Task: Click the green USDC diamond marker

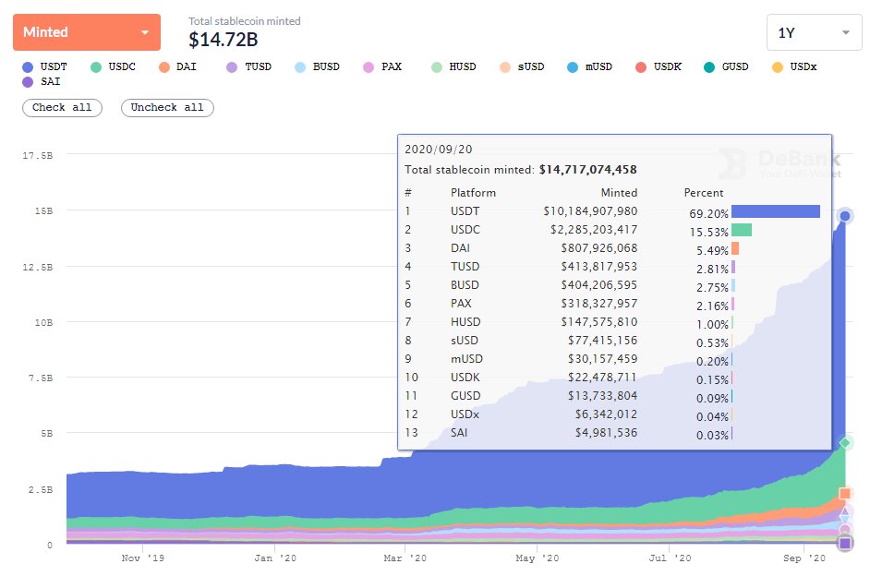Action: coord(845,443)
